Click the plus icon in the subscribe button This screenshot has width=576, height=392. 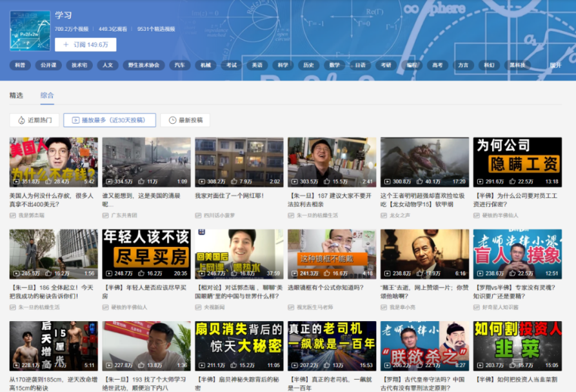[x=66, y=44]
